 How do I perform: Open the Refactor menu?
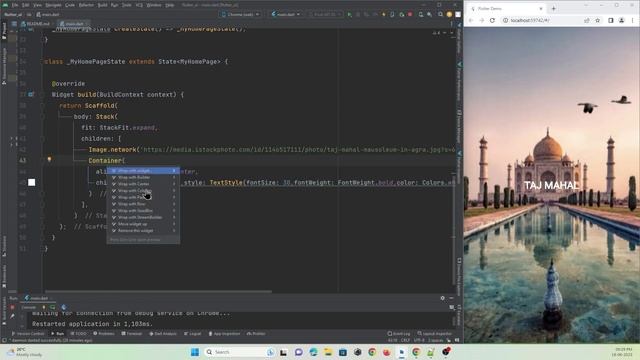click(86, 5)
